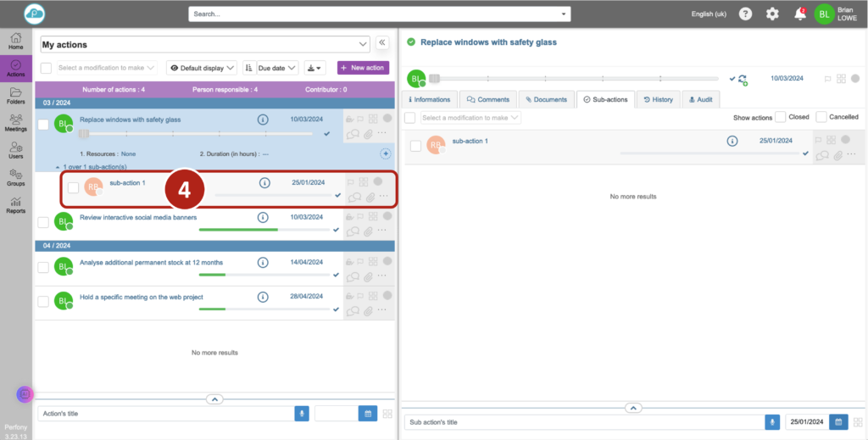Open Analyse additional permanent stock action
Viewport: 868px width, 440px height.
[x=151, y=263]
